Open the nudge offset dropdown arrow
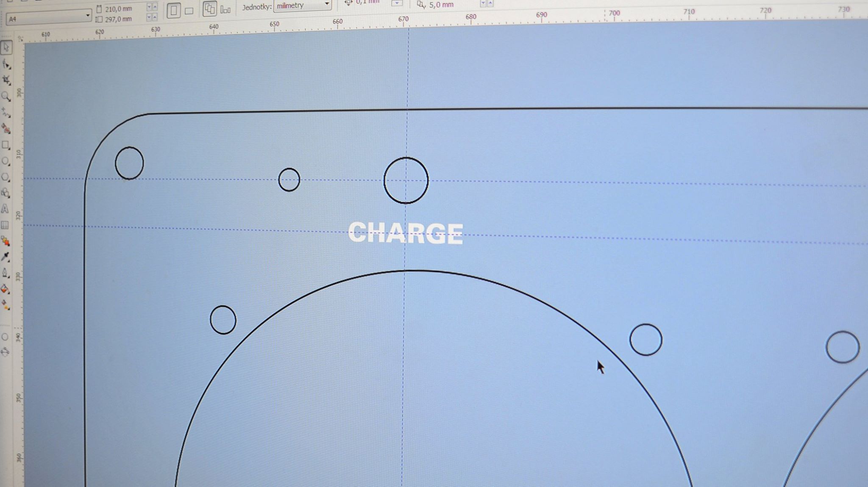 point(397,3)
